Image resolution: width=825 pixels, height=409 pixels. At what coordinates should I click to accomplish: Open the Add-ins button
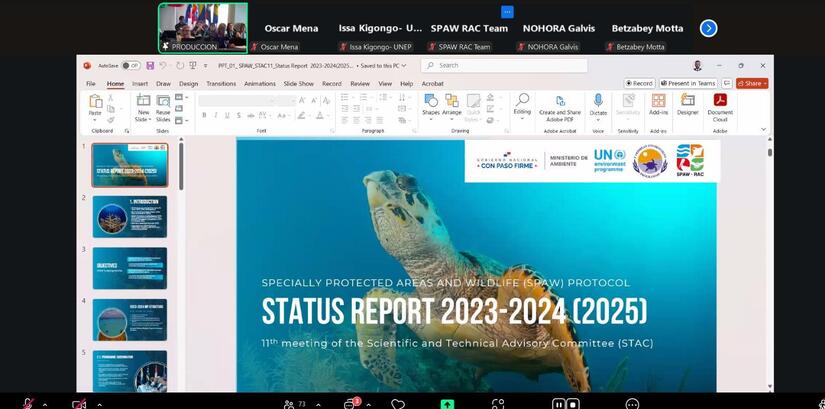[x=658, y=104]
